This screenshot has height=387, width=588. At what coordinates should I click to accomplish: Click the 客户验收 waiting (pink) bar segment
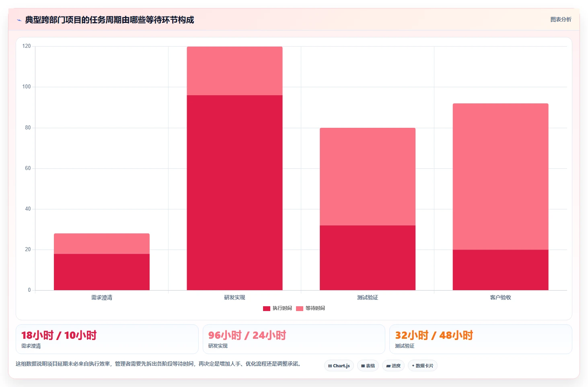[500, 176]
